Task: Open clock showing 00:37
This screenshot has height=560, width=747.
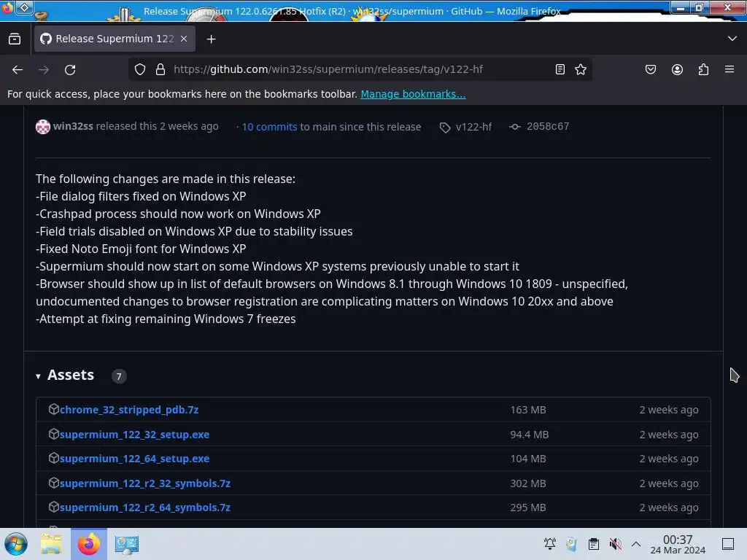Action: pyautogui.click(x=678, y=544)
